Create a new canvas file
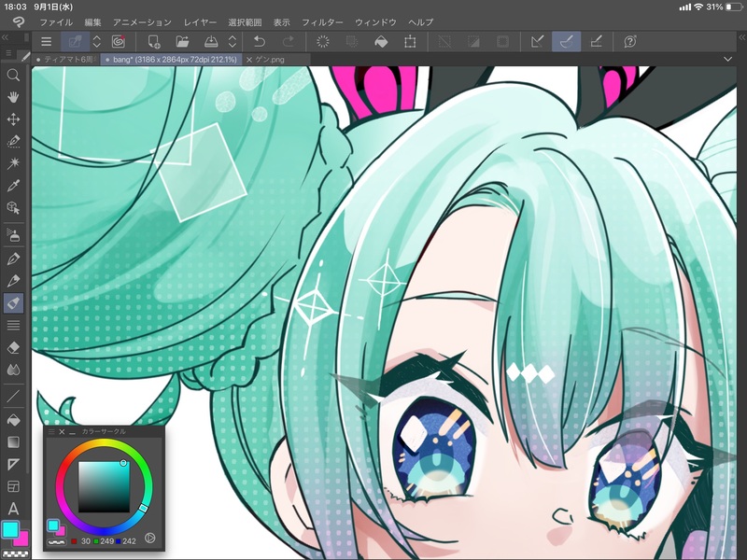This screenshot has width=747, height=560. click(154, 42)
